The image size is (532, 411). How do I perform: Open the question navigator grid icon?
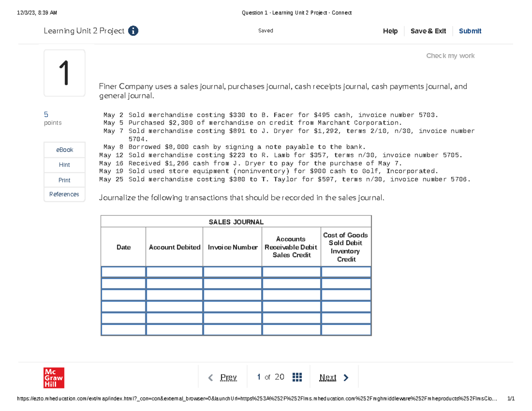tap(296, 376)
